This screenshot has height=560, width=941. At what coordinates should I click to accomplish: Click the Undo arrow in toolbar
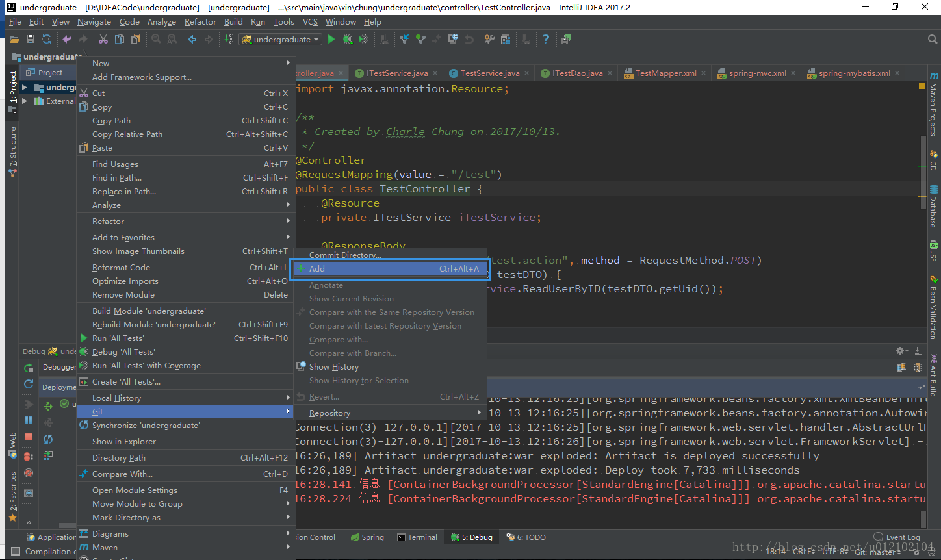coord(66,40)
